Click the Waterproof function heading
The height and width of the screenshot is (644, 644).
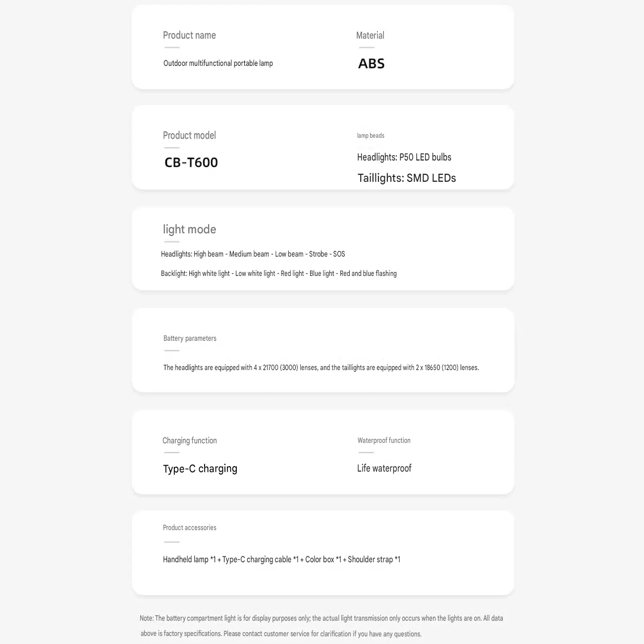[x=384, y=440]
